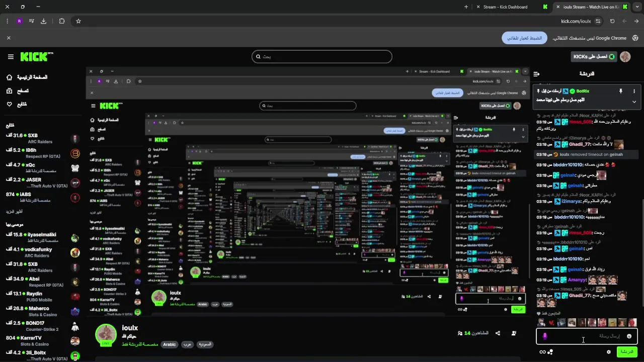Viewport: 644px width, 362px height.
Task: Open the JASER channel in the sidebar
Action: coord(42,183)
